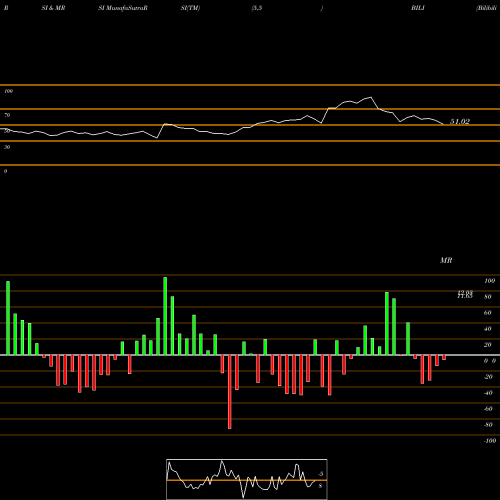This screenshot has width=500, height=500.
Task: Click the -100 label on MR axis
Action: 489,441
